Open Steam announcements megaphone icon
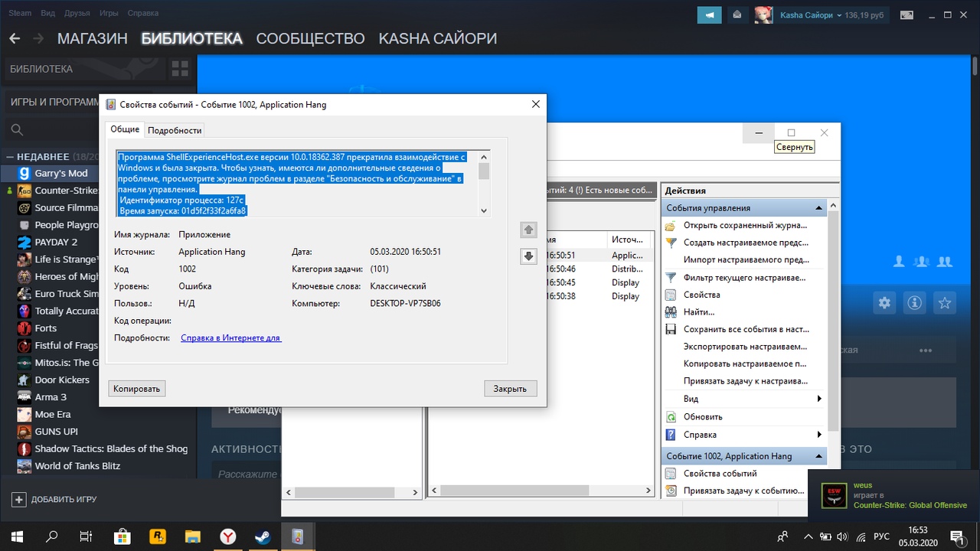Viewport: 980px width, 551px height. point(709,15)
